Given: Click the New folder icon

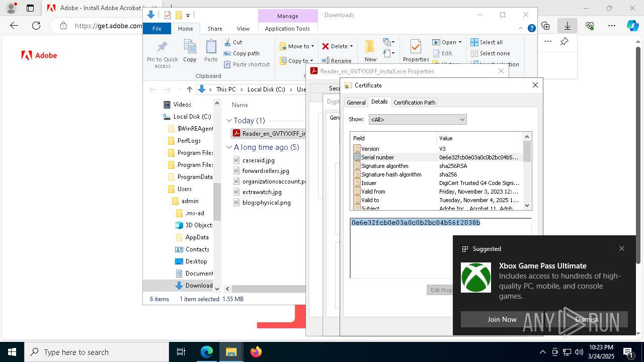Looking at the screenshot, I should click(370, 46).
